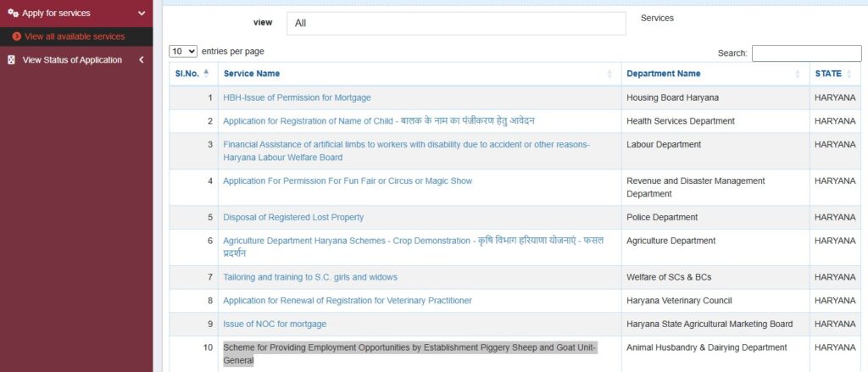Click the arrow icon beside View all available services
The height and width of the screenshot is (372, 868).
(x=17, y=36)
